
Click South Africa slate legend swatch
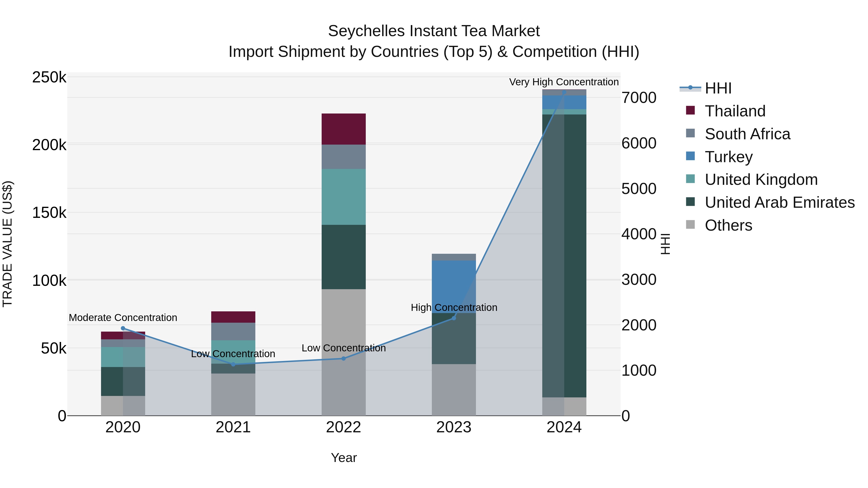click(690, 133)
